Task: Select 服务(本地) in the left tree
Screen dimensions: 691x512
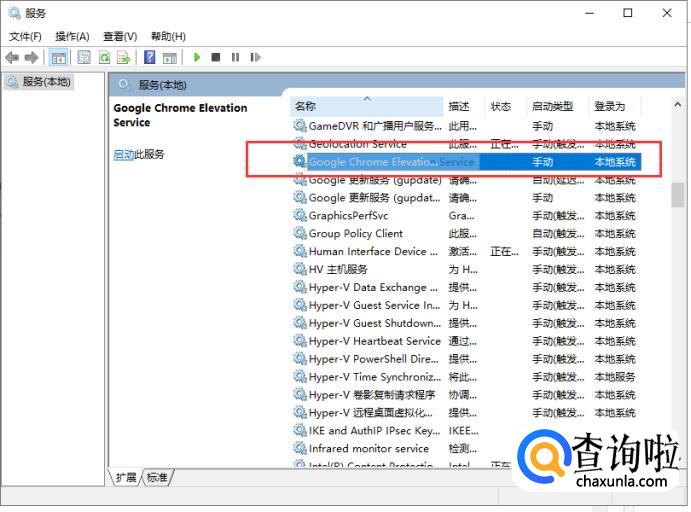Action: [x=39, y=82]
